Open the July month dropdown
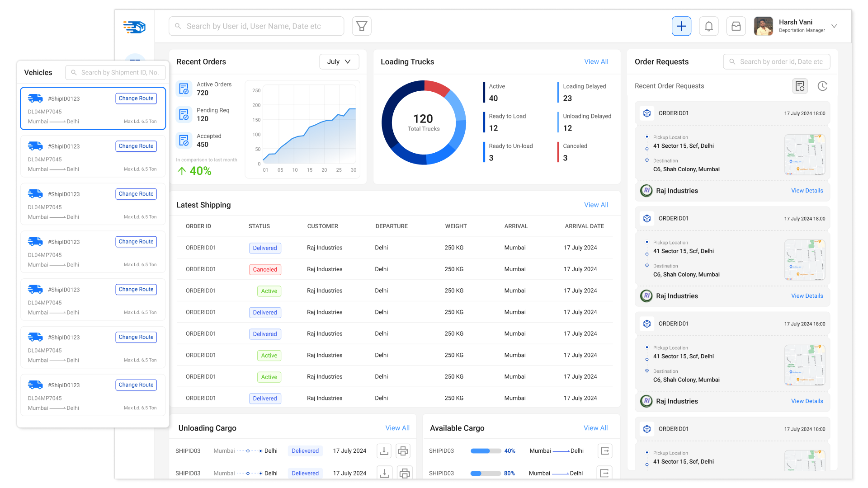The height and width of the screenshot is (488, 868). point(339,62)
